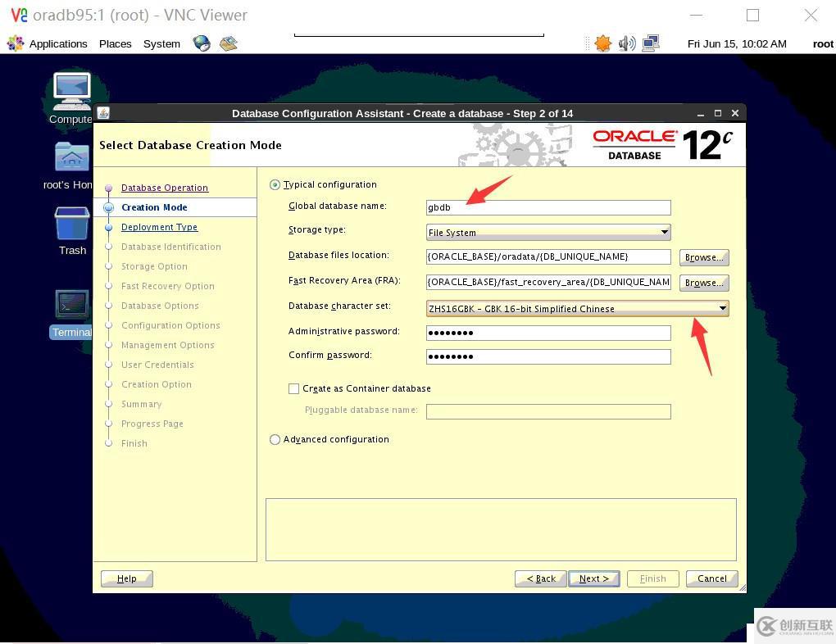Browse for Fast Recovery Area
Image resolution: width=836 pixels, height=644 pixels.
pos(704,283)
